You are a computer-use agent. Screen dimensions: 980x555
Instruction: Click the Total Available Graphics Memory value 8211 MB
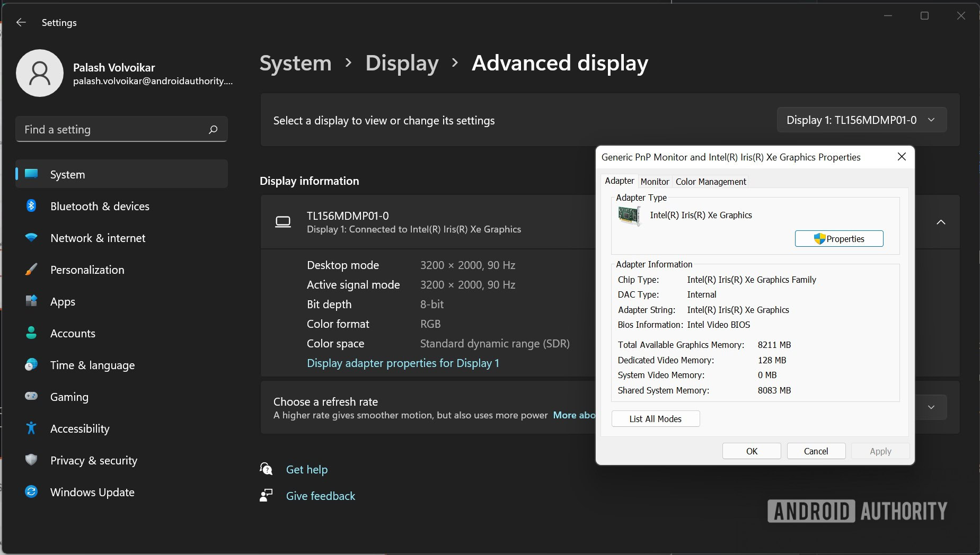tap(774, 345)
